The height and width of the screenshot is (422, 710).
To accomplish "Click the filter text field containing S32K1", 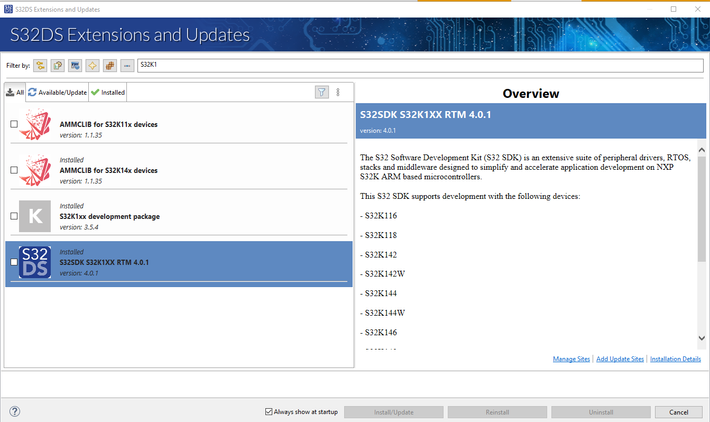I will [x=420, y=65].
